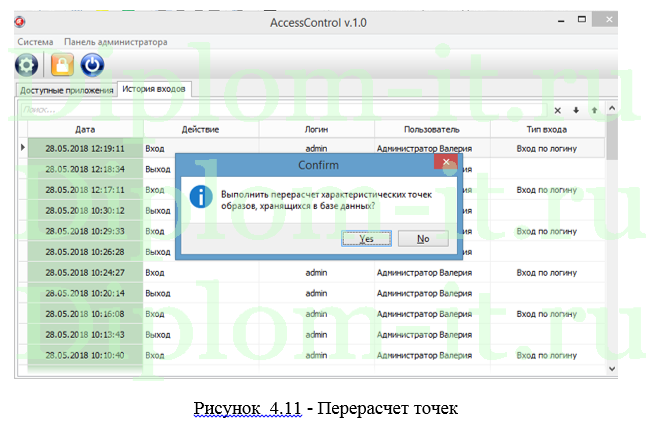The height and width of the screenshot is (426, 646).
Task: Click Вход по логину in 10:24:27 row
Action: point(547,272)
